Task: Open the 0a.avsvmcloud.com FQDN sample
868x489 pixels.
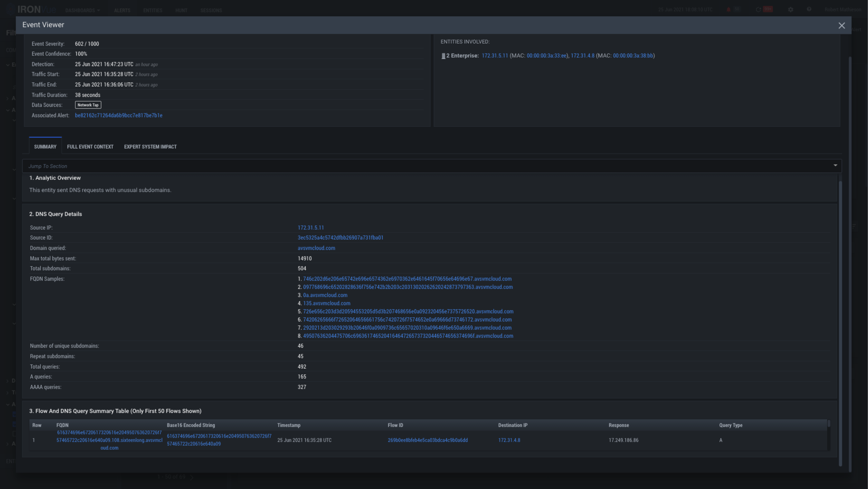Action: point(325,295)
